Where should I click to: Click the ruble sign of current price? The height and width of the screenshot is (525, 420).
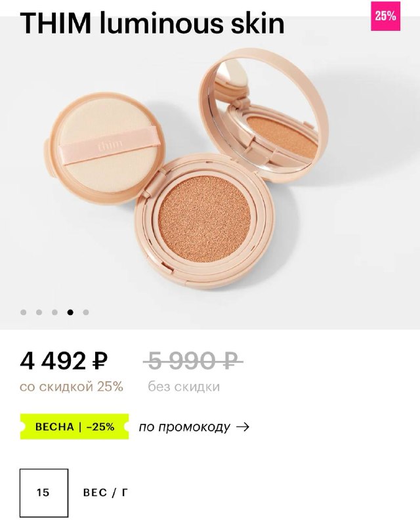coord(99,362)
